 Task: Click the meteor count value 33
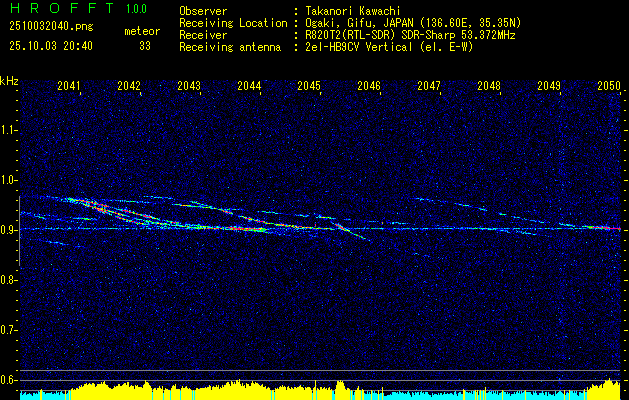coord(145,46)
